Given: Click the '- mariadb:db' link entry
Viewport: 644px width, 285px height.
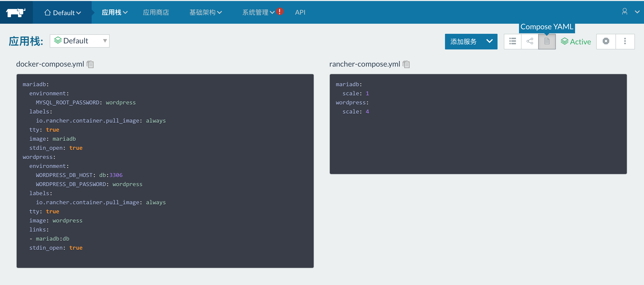Looking at the screenshot, I should [49, 239].
